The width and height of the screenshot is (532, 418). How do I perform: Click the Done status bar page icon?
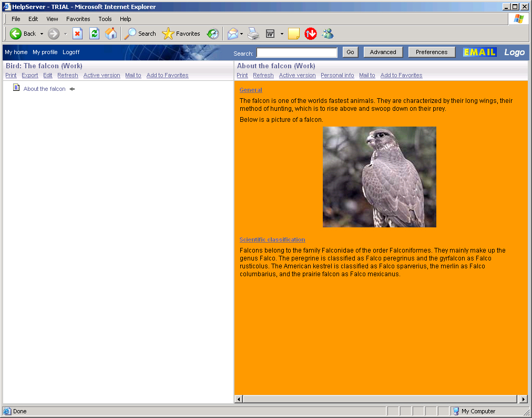(x=7, y=411)
